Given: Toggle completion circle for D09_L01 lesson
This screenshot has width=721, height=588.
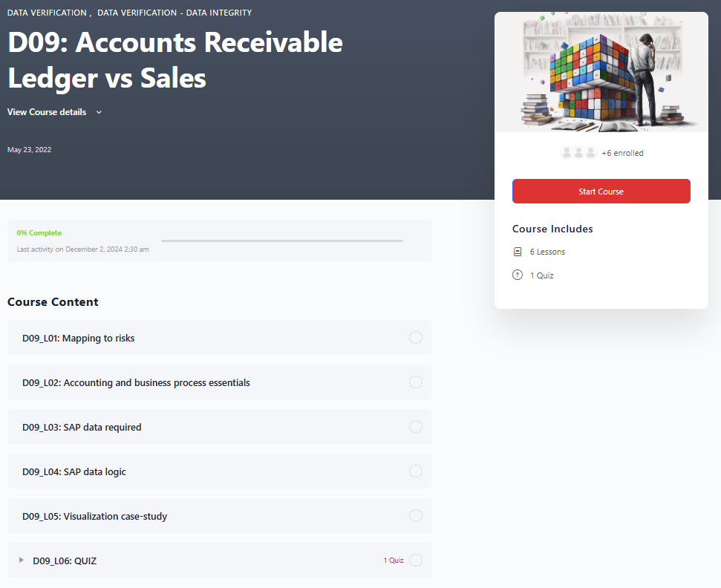Looking at the screenshot, I should click(416, 338).
